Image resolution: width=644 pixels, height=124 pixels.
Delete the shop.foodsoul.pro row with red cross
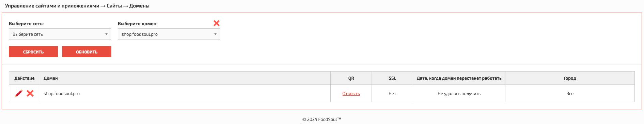click(x=30, y=93)
